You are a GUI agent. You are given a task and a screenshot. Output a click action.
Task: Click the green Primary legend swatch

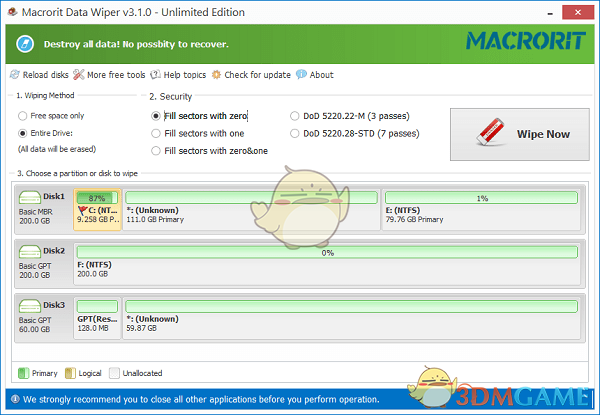point(23,373)
